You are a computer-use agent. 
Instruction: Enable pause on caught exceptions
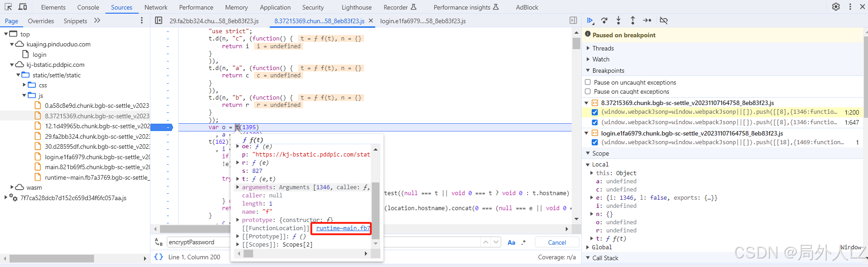588,91
